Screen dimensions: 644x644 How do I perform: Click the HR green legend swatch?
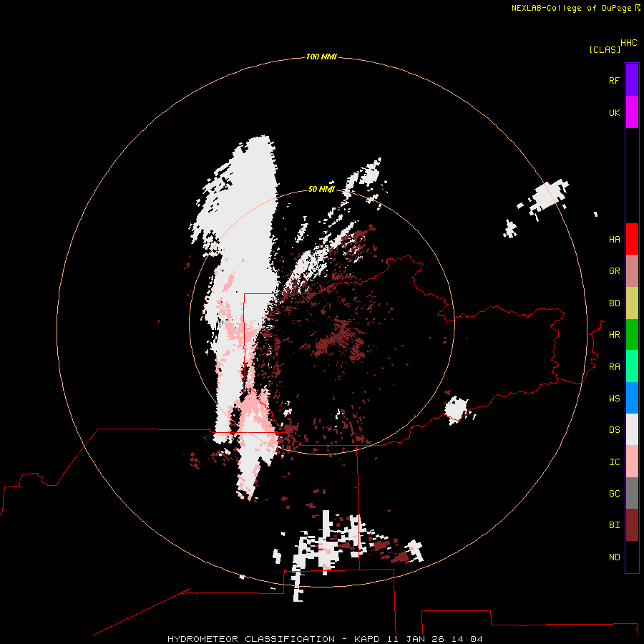pyautogui.click(x=632, y=335)
